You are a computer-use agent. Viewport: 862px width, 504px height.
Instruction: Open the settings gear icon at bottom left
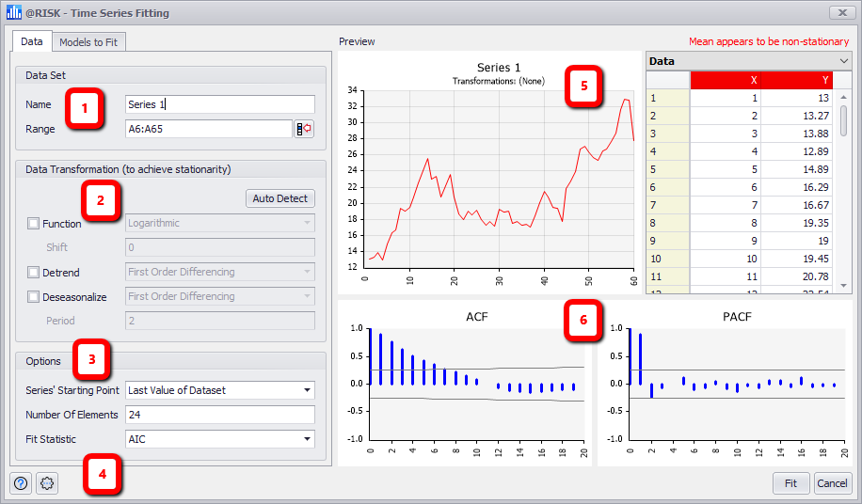(47, 483)
